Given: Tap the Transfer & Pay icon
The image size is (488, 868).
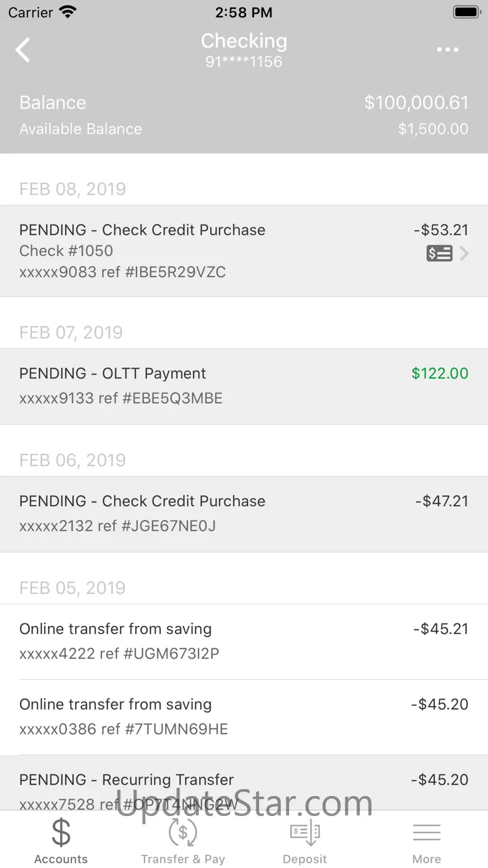Looking at the screenshot, I should point(183,832).
